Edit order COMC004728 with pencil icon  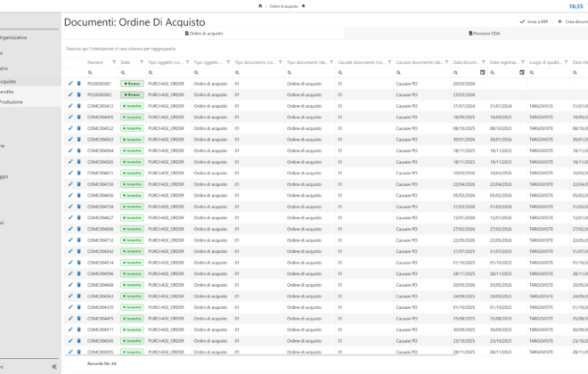[x=70, y=207]
